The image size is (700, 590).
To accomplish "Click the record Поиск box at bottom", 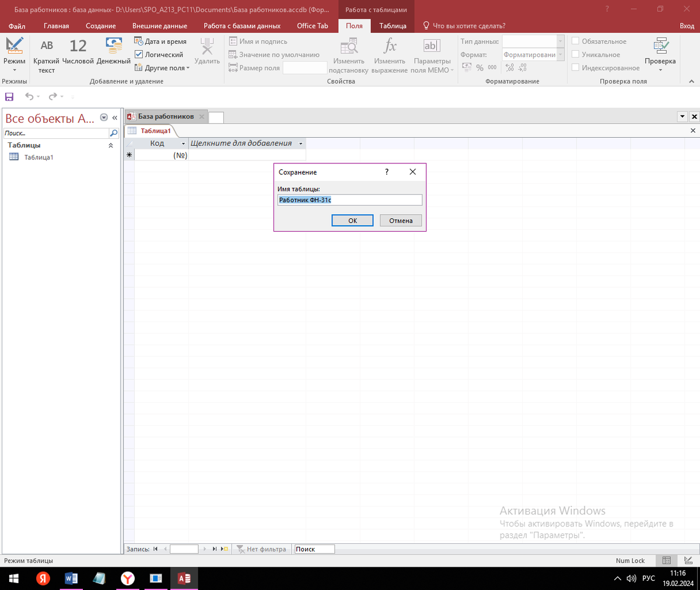I will [314, 549].
